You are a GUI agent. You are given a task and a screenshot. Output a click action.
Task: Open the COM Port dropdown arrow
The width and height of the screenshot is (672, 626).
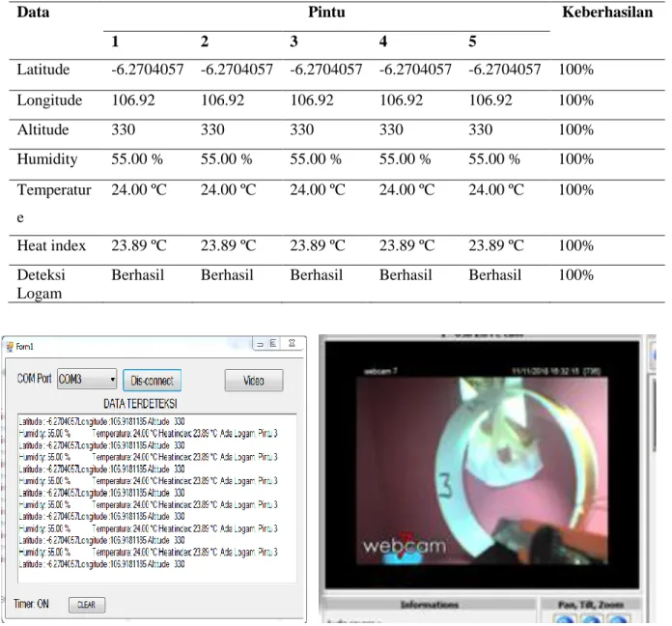tap(112, 380)
